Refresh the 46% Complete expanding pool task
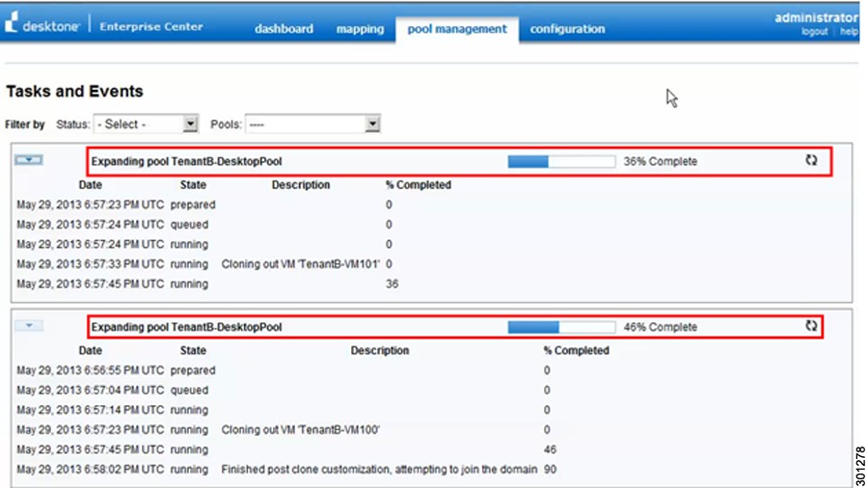 tap(811, 326)
